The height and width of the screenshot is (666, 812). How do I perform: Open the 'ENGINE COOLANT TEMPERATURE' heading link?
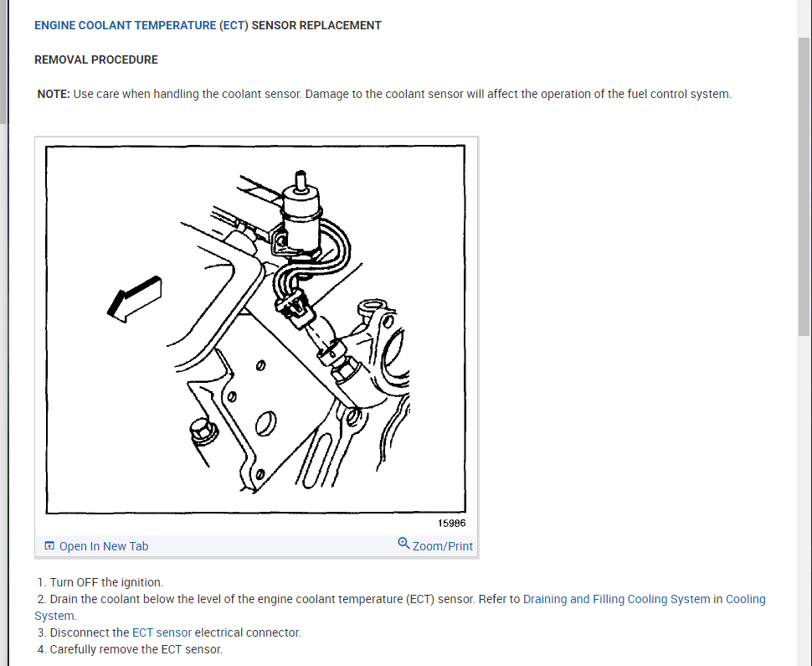coord(125,25)
